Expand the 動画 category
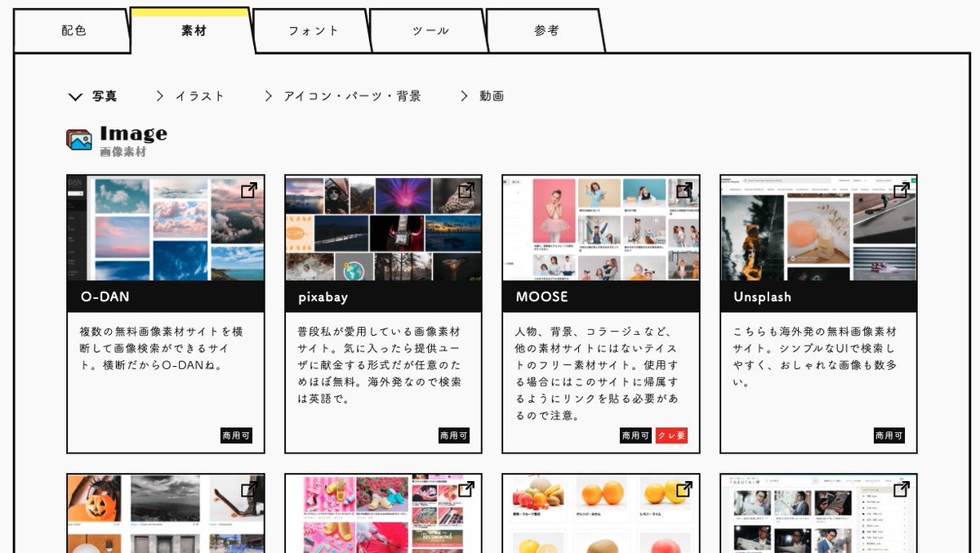 tap(482, 96)
